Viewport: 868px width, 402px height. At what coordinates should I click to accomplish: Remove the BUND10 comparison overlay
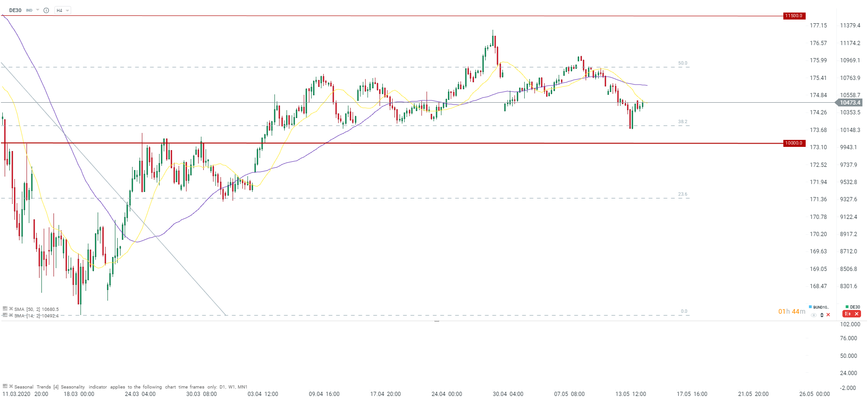pos(828,315)
